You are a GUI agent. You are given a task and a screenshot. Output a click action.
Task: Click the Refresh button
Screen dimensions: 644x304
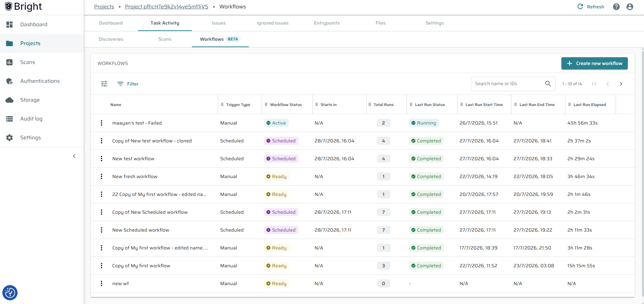591,7
